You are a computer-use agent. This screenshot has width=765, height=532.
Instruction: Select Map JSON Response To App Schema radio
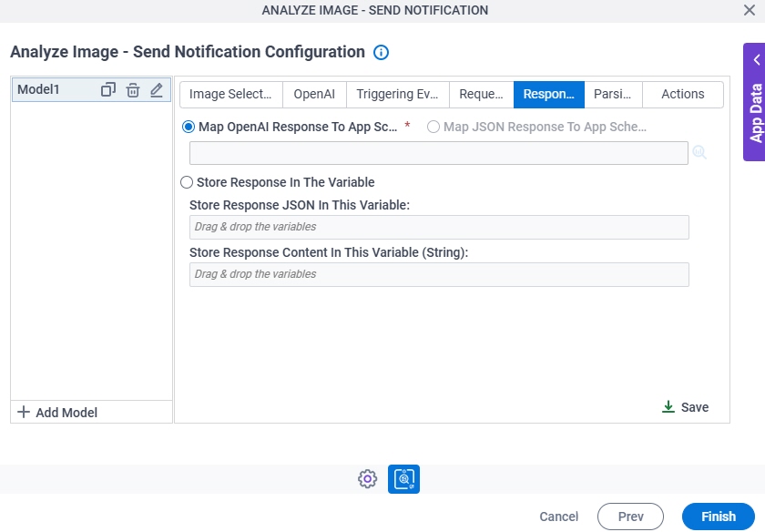(x=433, y=127)
